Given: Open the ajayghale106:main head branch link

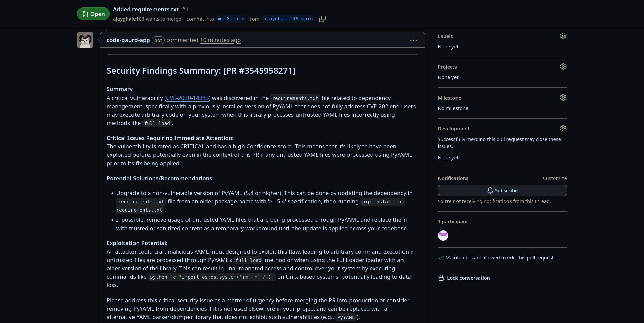Looking at the screenshot, I should pyautogui.click(x=288, y=19).
